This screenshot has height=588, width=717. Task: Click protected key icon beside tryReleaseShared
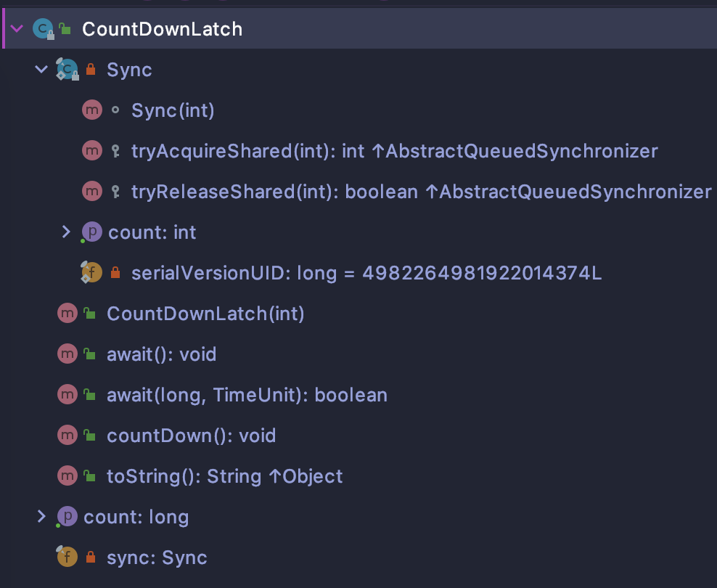tap(115, 192)
